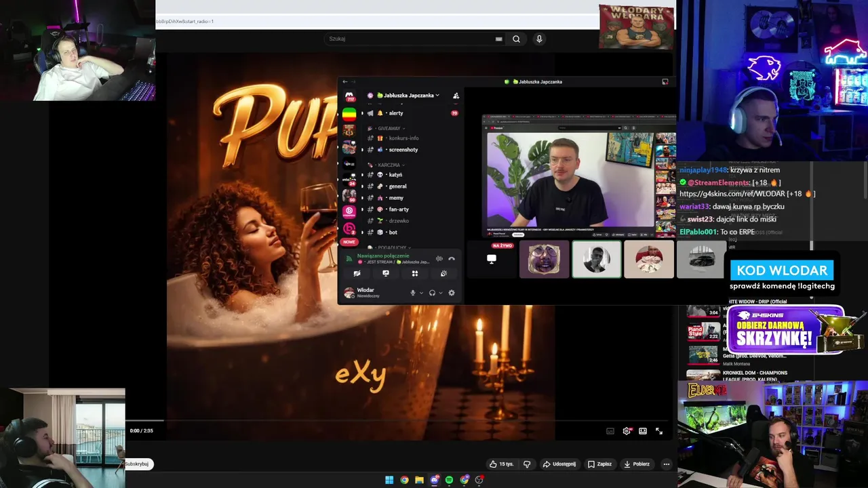Open the drzewko channel
868x488 pixels.
[x=412, y=221]
